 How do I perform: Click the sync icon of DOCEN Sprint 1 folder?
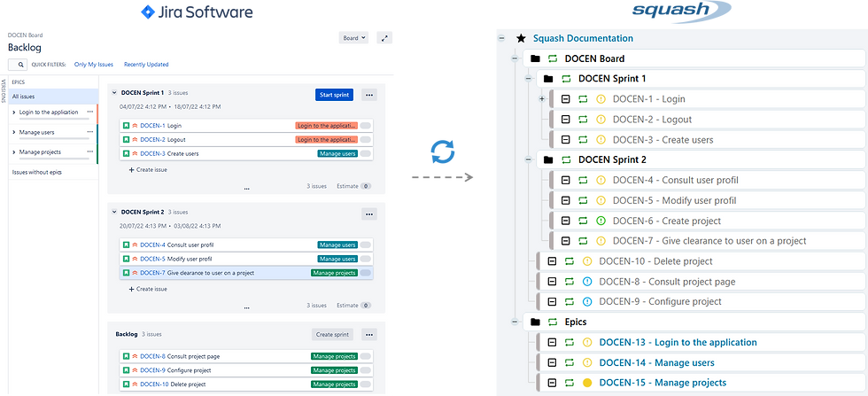566,79
